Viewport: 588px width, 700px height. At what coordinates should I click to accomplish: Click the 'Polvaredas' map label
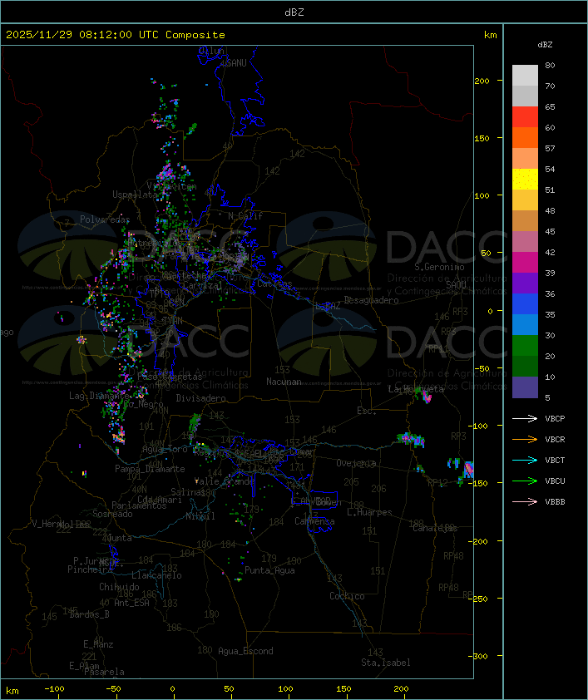tap(105, 219)
